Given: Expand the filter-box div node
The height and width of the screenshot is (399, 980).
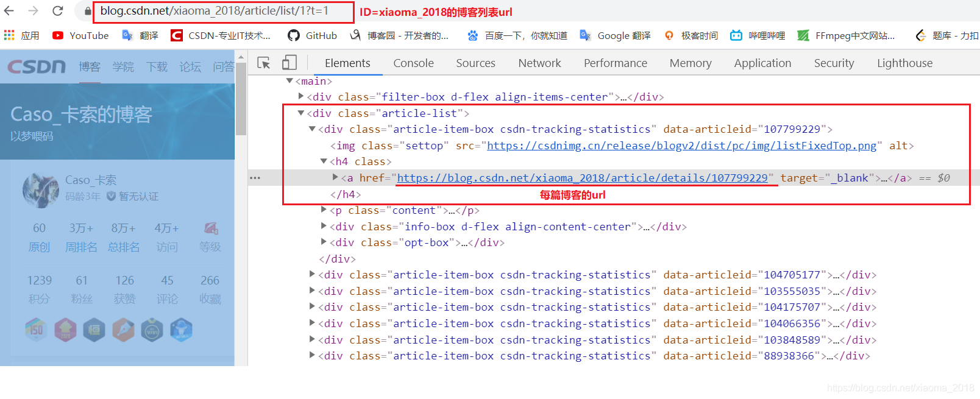Looking at the screenshot, I should point(301,96).
